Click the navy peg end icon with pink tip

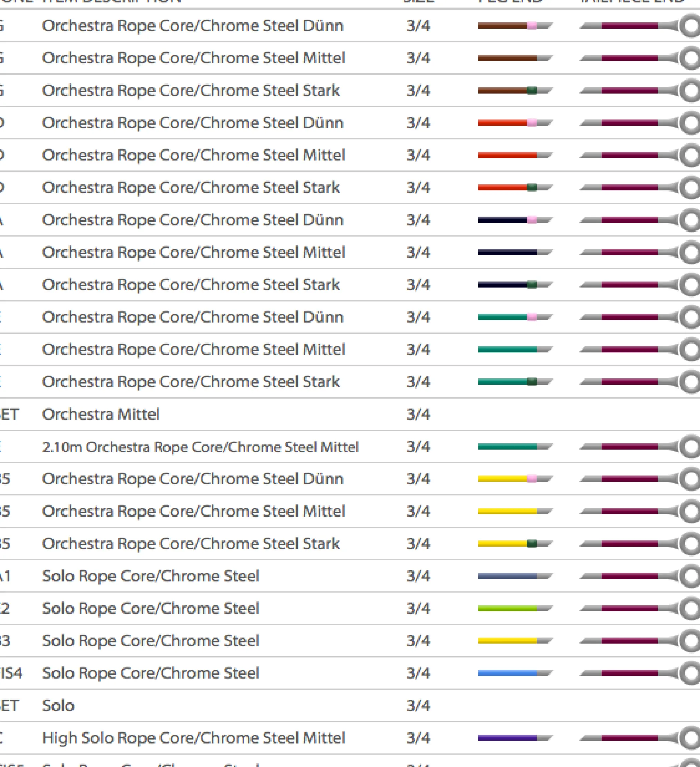pos(515,220)
